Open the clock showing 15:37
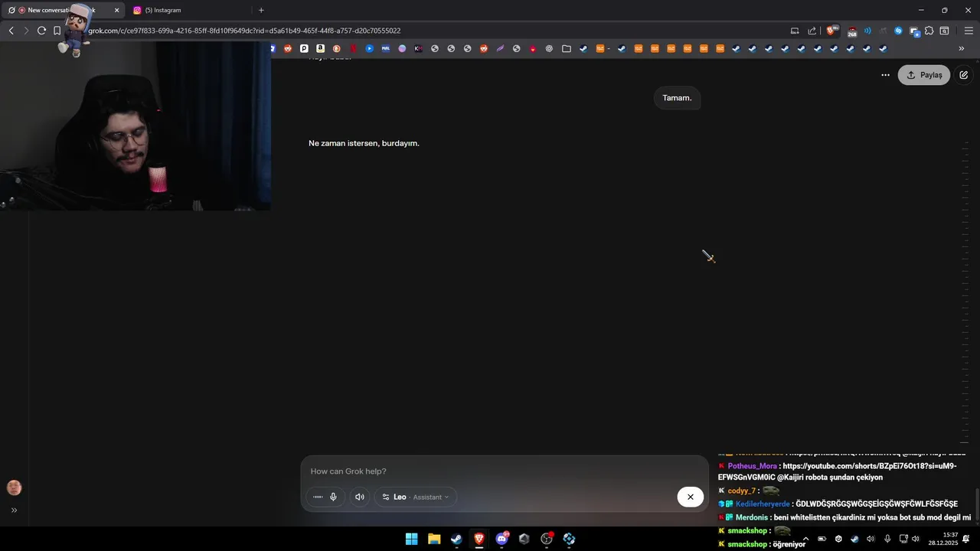Viewport: 980px width, 551px height. (x=943, y=539)
